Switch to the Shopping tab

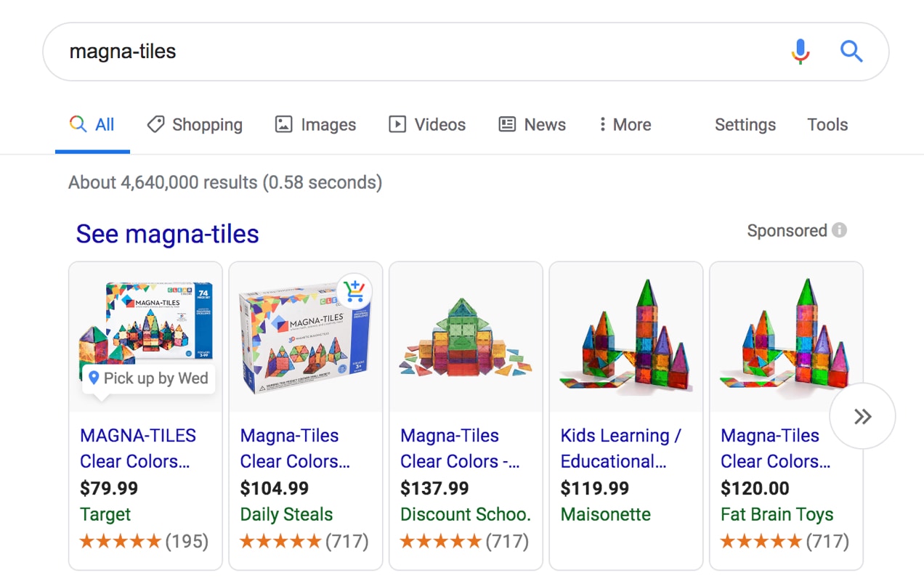pos(195,125)
